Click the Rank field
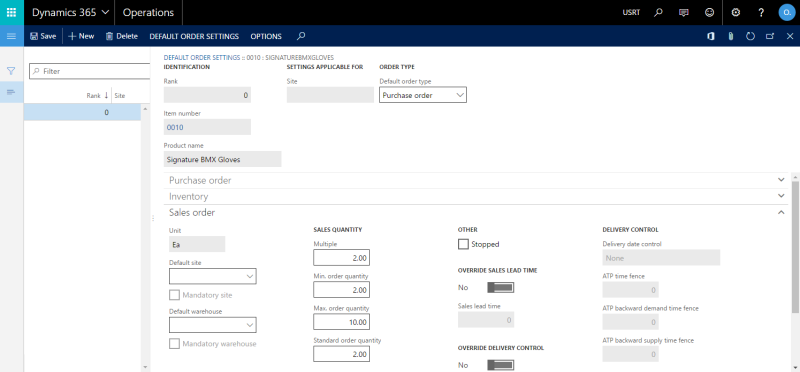800x372 pixels. (207, 95)
